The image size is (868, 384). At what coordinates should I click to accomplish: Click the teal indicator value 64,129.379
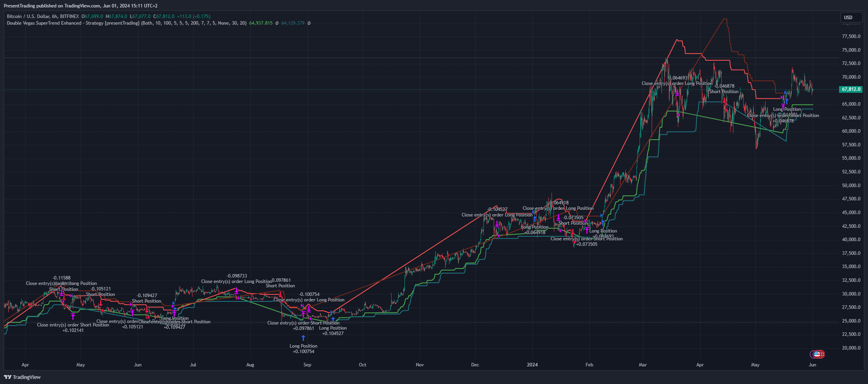[x=293, y=23]
